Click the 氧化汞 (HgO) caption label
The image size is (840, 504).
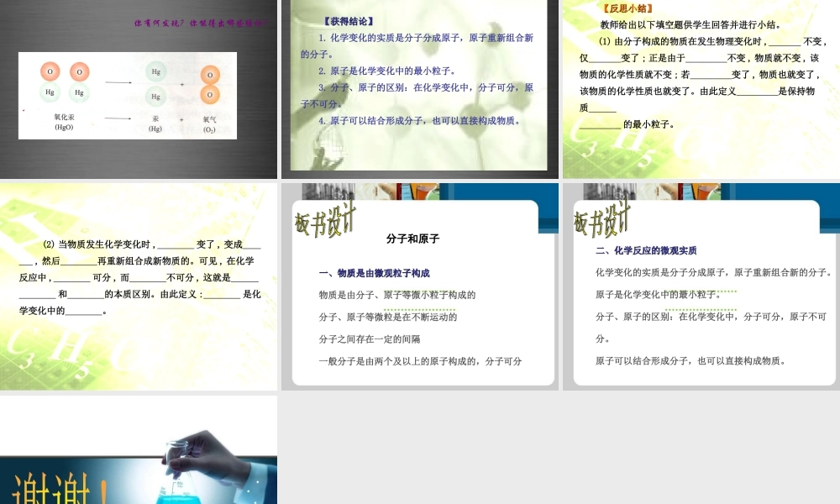pyautogui.click(x=63, y=123)
